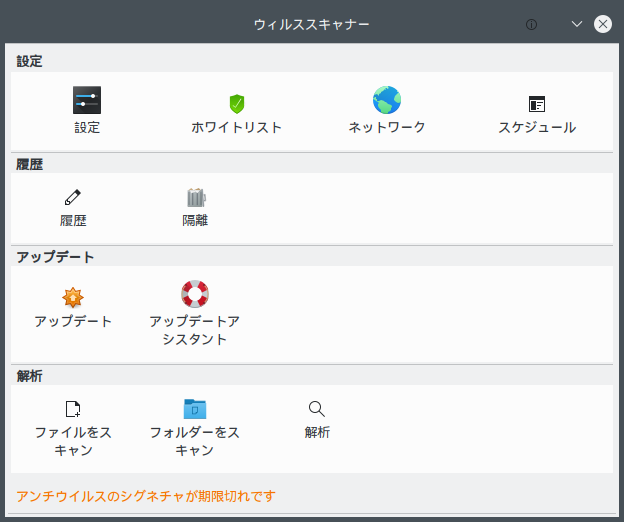Open the スケジュール calendar icon
The image size is (624, 522).
[537, 104]
